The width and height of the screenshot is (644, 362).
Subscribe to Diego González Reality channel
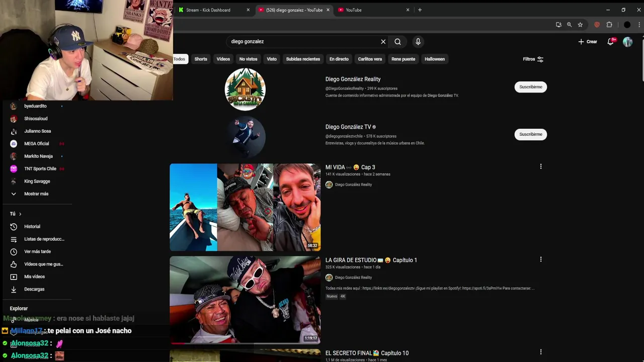click(530, 87)
